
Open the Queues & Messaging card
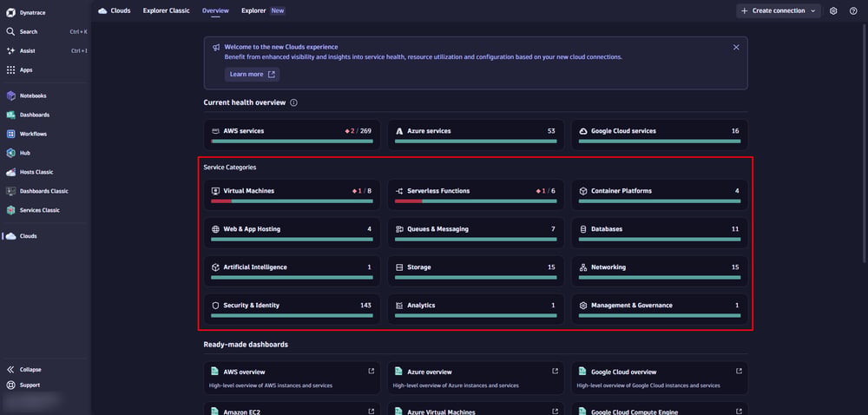coord(476,233)
